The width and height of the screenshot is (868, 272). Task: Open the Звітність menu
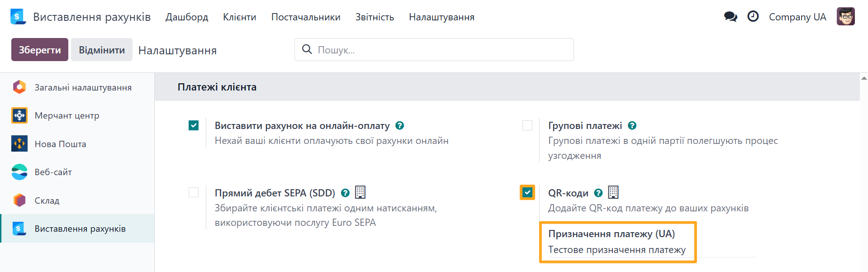click(375, 17)
